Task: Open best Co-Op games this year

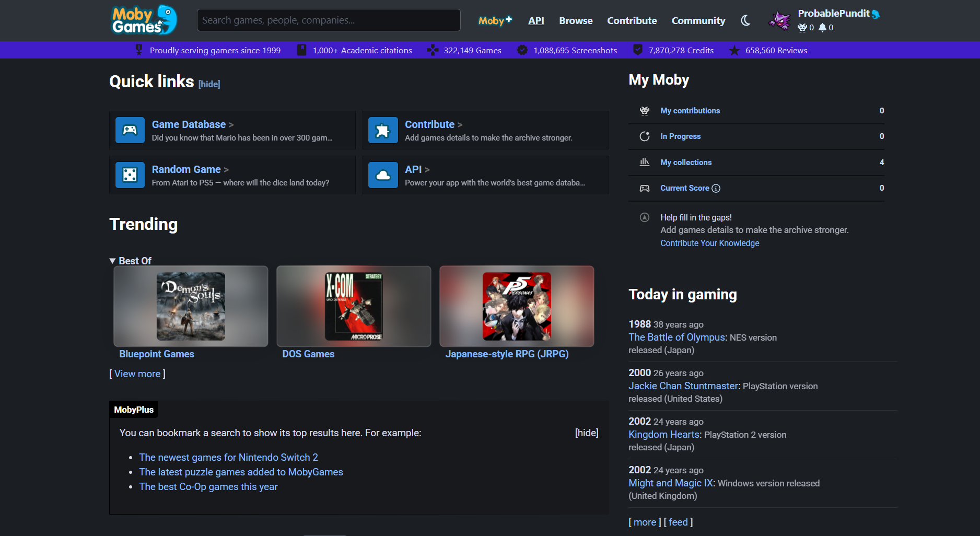Action: (x=208, y=486)
